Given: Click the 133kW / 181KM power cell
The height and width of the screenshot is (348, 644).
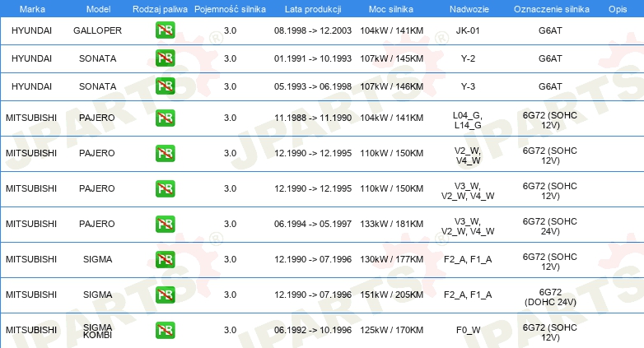Looking at the screenshot, I should pyautogui.click(x=392, y=224).
